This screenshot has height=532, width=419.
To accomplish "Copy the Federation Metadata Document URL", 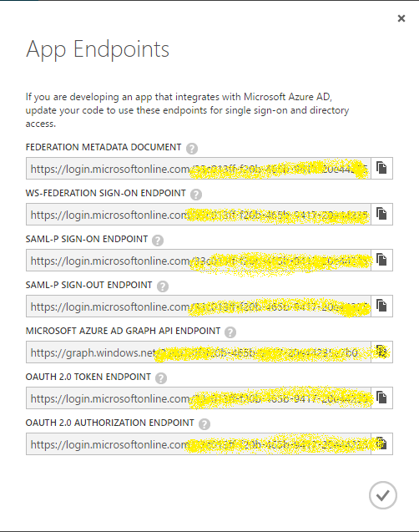I will click(x=381, y=169).
